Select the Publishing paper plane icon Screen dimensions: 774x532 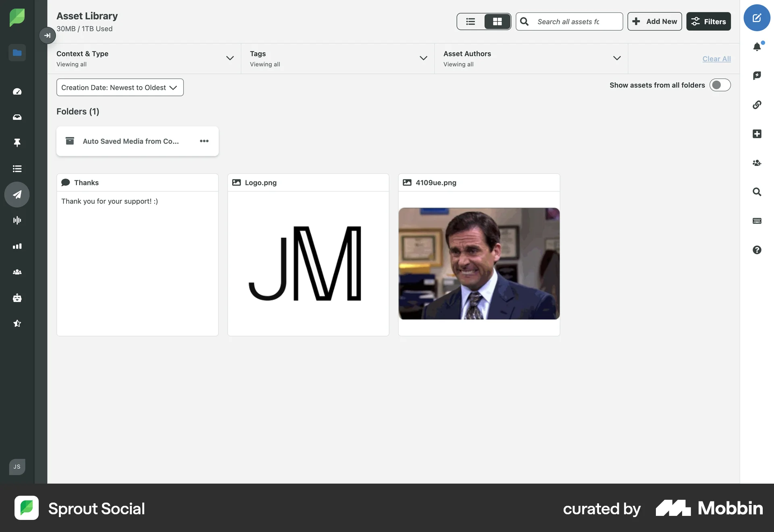(17, 194)
